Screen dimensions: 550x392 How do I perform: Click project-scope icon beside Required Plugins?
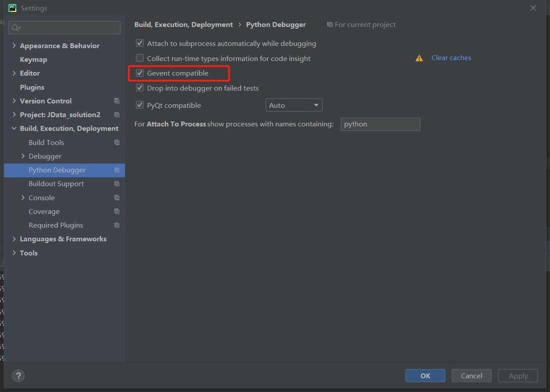click(117, 225)
